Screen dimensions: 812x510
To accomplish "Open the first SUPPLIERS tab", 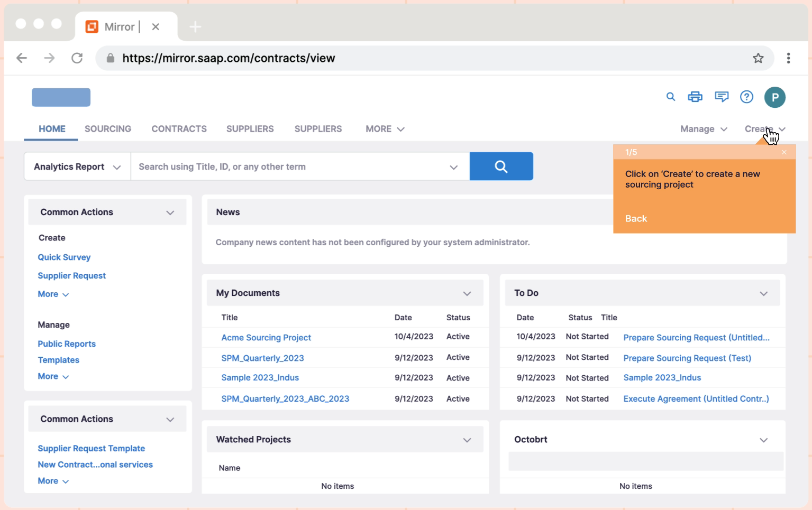I will coord(250,129).
